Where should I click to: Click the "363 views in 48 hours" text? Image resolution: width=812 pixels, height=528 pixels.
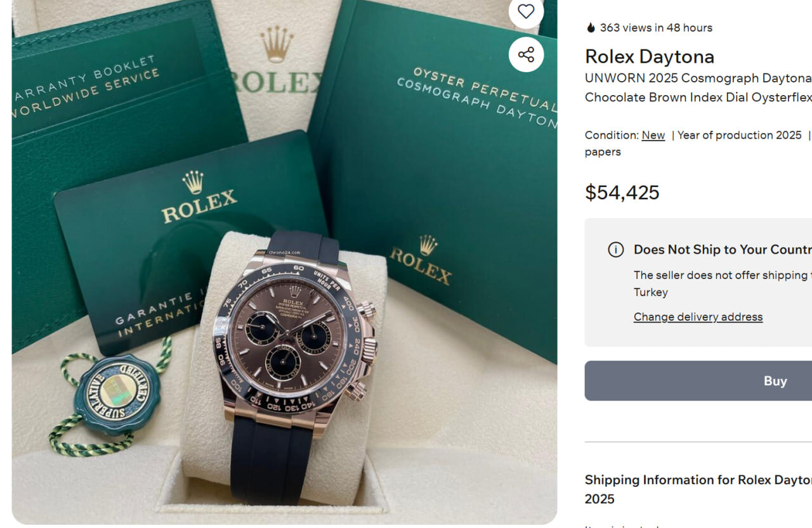(x=656, y=28)
